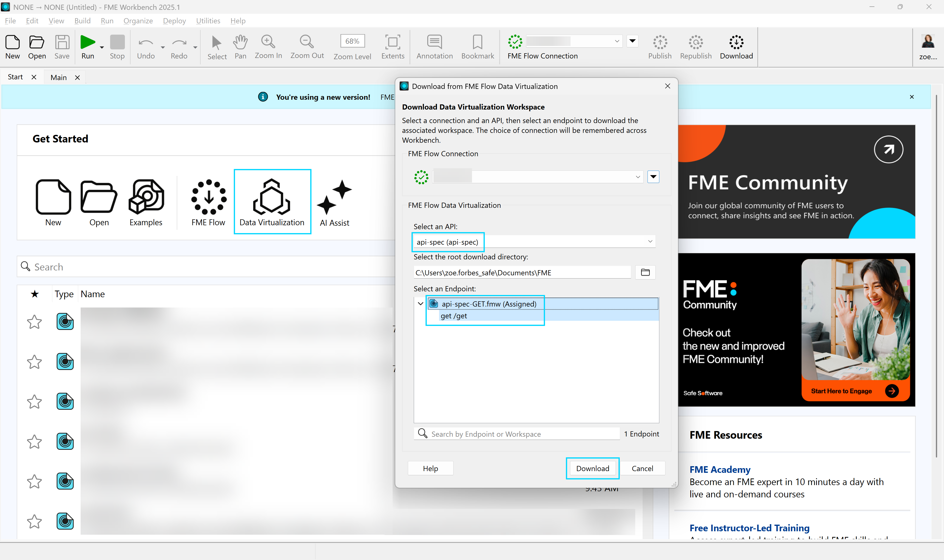The height and width of the screenshot is (560, 944).
Task: Favorite the first workspace in list
Action: pos(34,322)
